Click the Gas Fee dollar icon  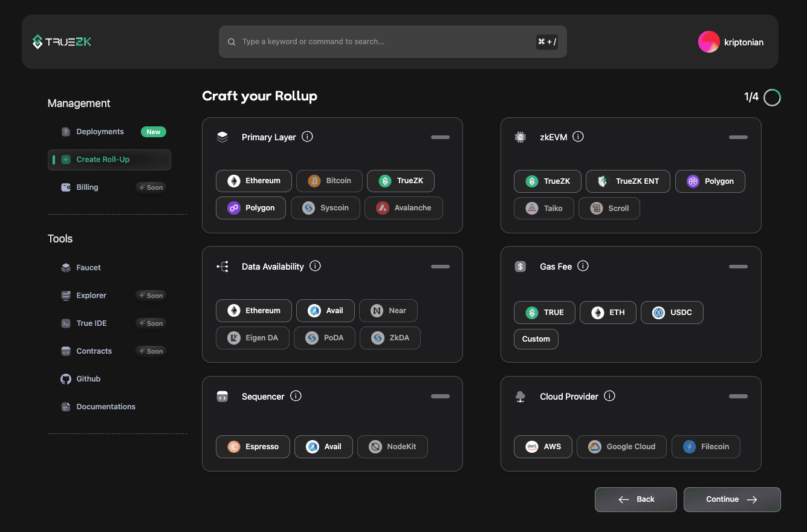pos(520,267)
